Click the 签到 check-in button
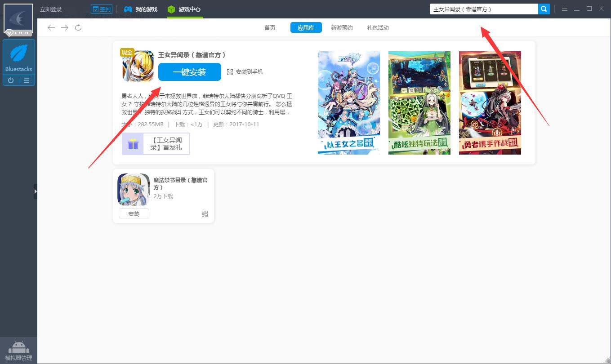Image resolution: width=611 pixels, height=364 pixels. [x=102, y=9]
